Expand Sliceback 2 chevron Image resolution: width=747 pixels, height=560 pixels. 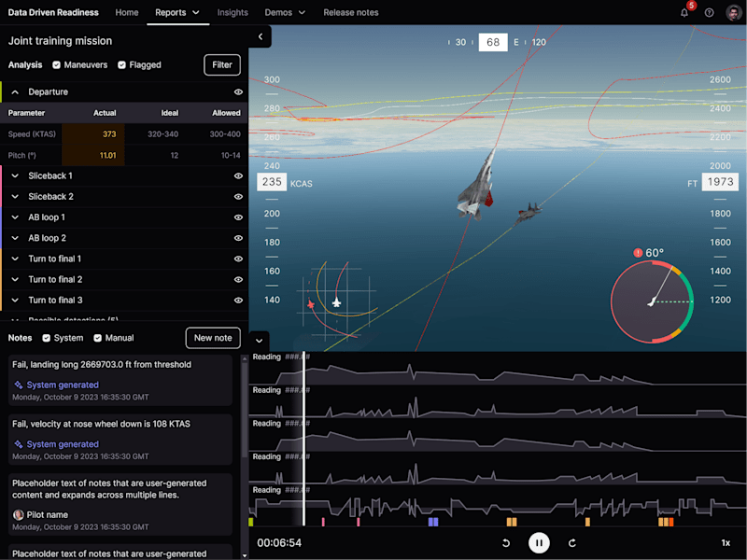click(15, 197)
